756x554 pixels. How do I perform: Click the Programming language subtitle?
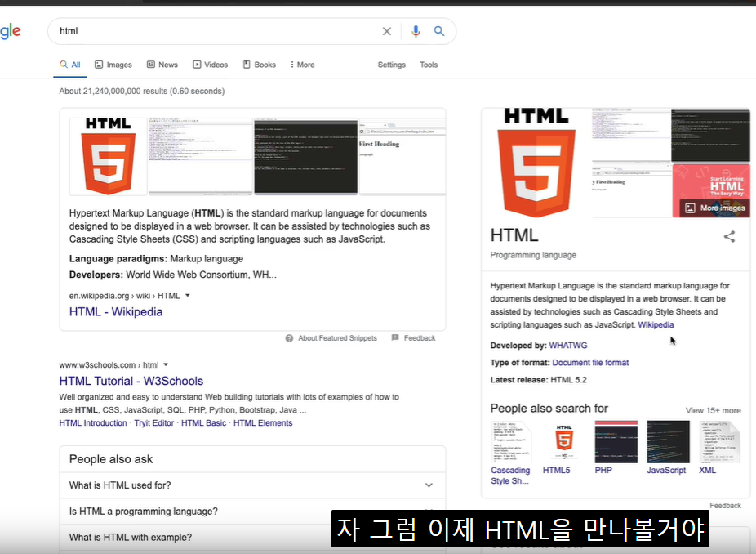tap(533, 255)
